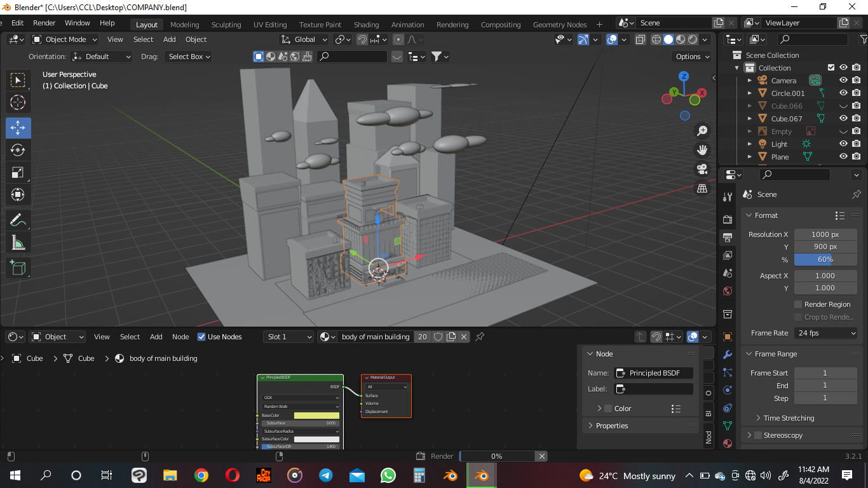Screen dimensions: 868x488
Task: Open the Options dropdown in viewport header
Action: (x=692, y=57)
